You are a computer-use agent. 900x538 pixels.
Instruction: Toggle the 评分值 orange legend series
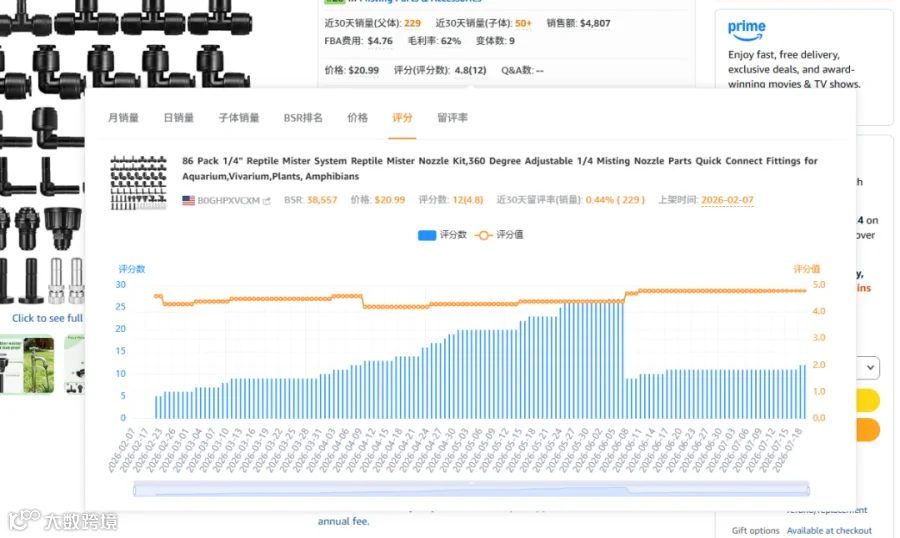(499, 235)
